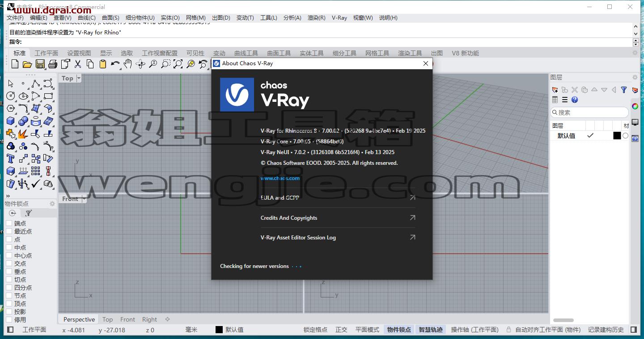The height and width of the screenshot is (339, 644).
Task: Select the Circle tool in left toolbar
Action: pyautogui.click(x=11, y=96)
